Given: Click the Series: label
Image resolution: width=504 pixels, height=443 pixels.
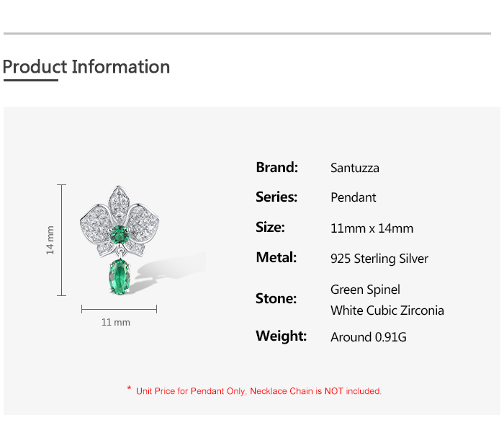Looking at the screenshot, I should tap(276, 197).
